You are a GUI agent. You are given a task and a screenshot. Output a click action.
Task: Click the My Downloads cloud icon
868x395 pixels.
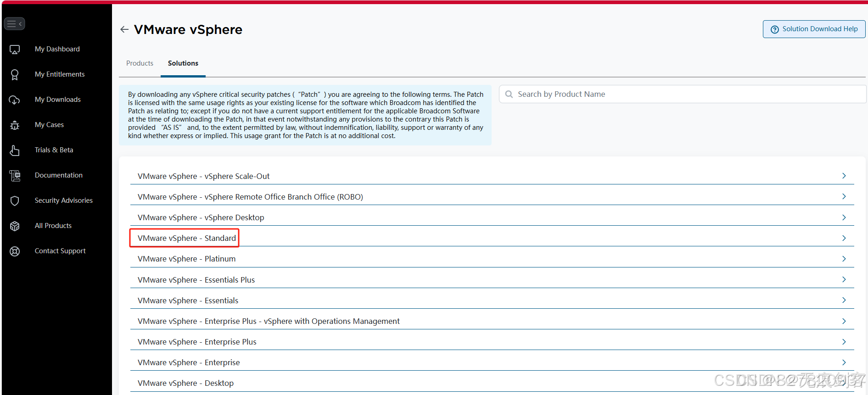coord(15,100)
